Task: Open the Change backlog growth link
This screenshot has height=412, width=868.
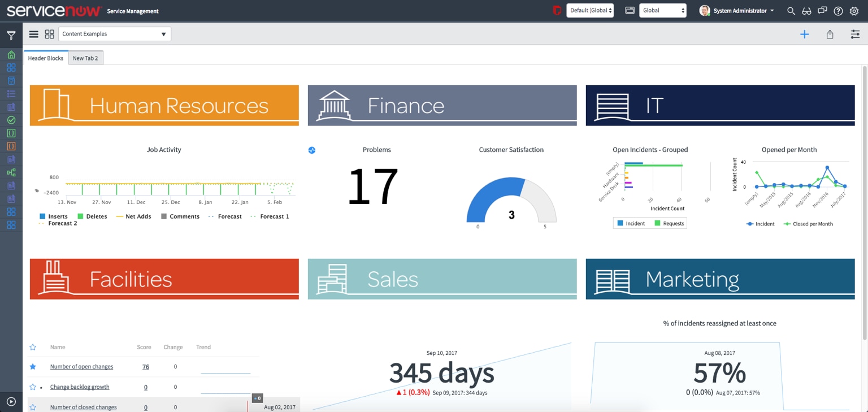Action: point(80,387)
